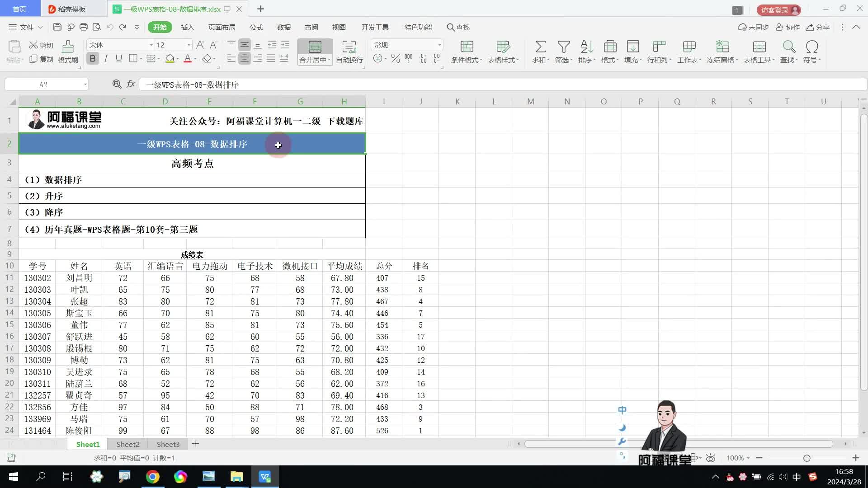Click the Symbol (符号) omega icon

tap(811, 47)
